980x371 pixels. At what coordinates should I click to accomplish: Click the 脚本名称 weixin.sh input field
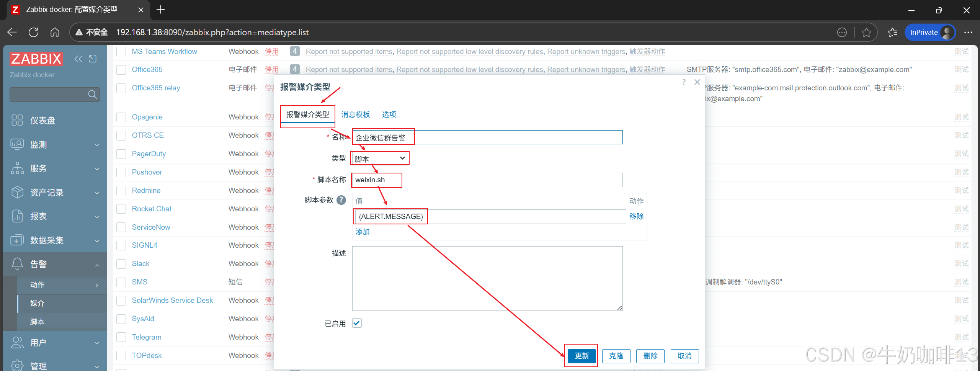(487, 180)
